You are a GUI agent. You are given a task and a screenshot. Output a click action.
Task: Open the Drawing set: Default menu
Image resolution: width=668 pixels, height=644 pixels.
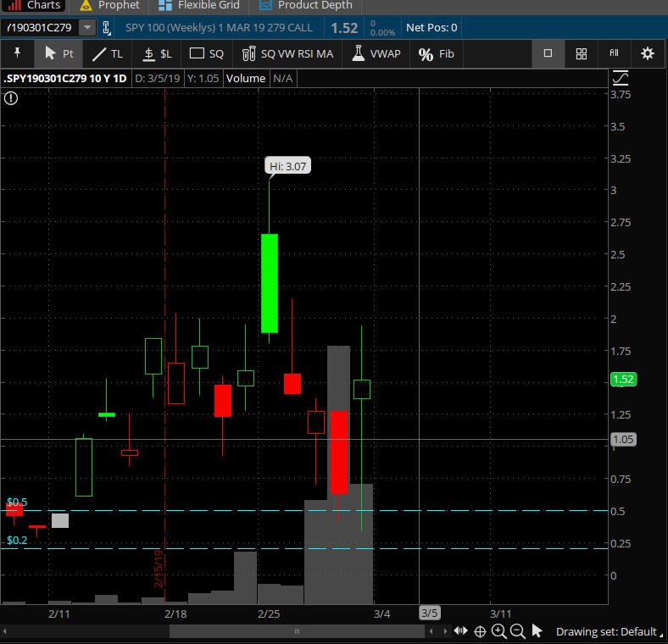pos(609,631)
